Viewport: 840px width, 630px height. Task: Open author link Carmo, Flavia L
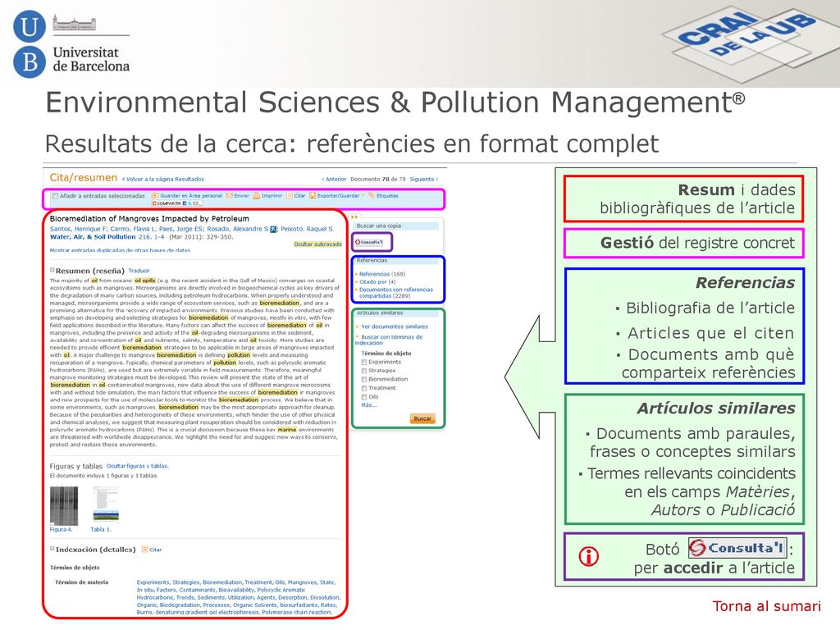(133, 230)
